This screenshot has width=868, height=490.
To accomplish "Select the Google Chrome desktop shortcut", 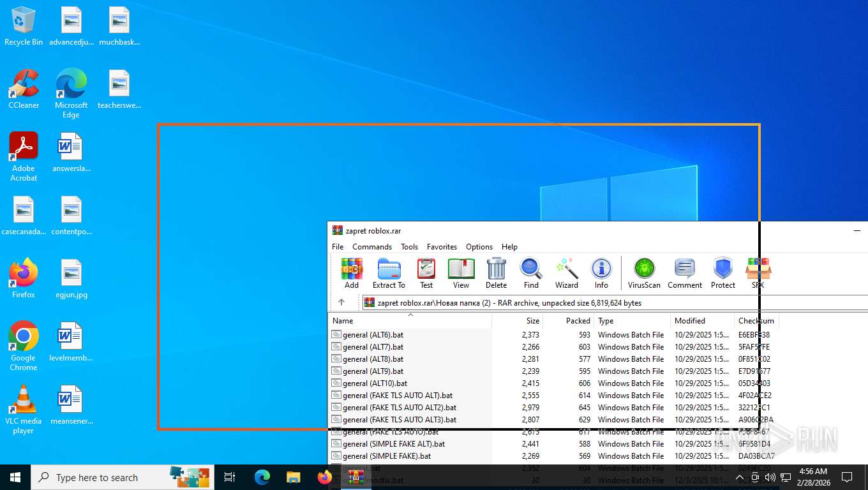I will [x=24, y=346].
